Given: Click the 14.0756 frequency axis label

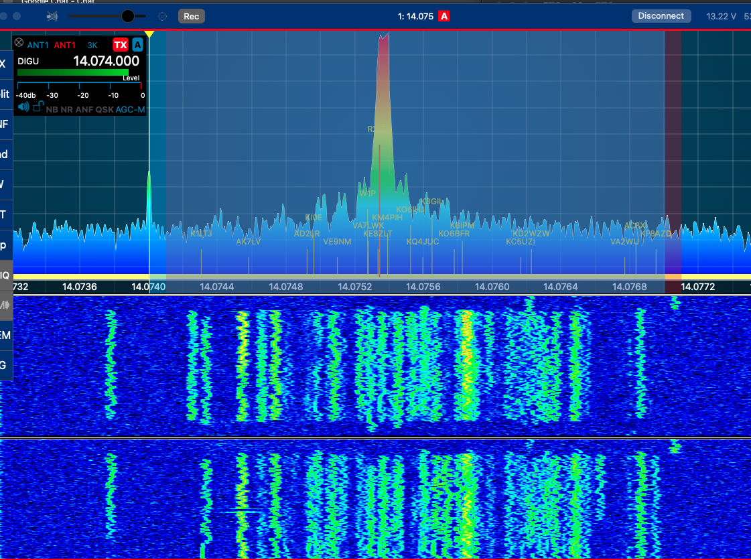Looking at the screenshot, I should [x=423, y=287].
